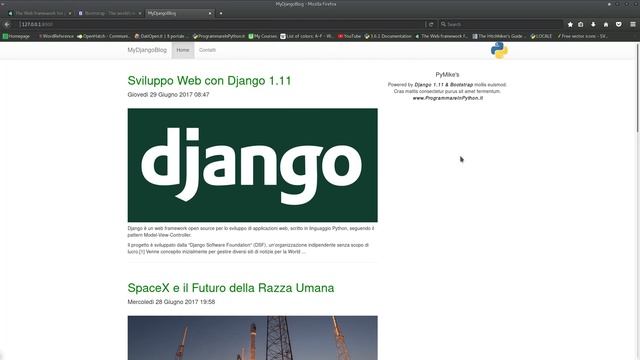Click the browser back arrow button
The image size is (640, 360).
(7, 24)
